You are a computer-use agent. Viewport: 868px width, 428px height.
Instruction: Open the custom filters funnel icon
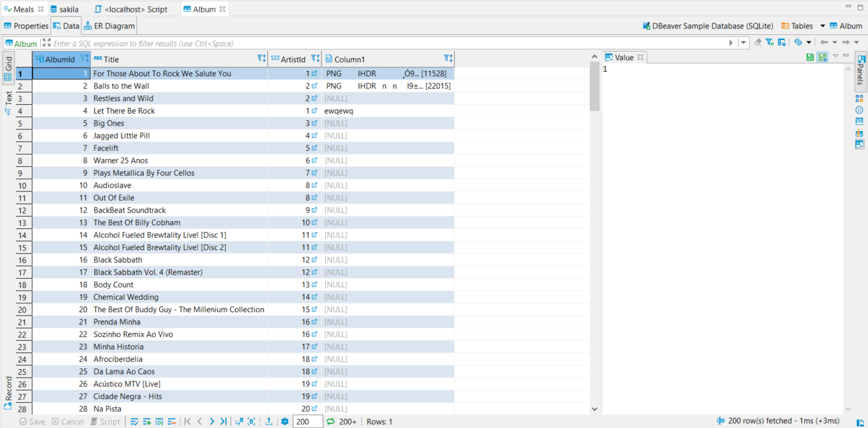point(770,43)
